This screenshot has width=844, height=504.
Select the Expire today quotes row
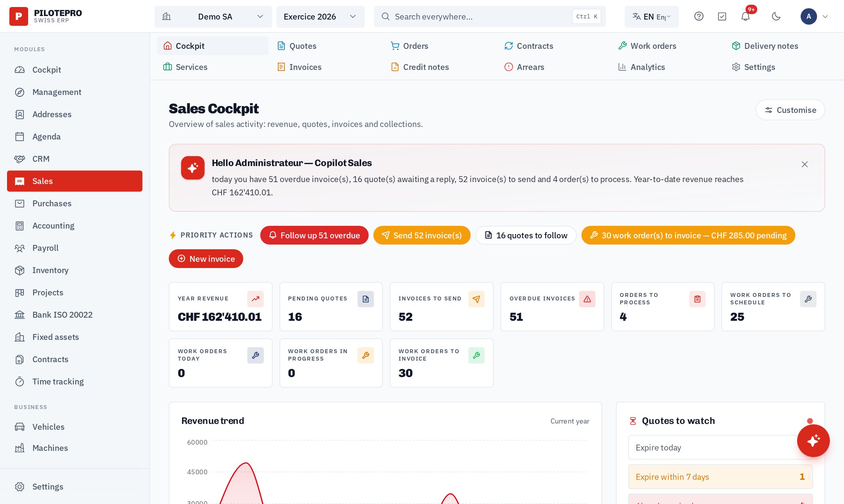(x=721, y=447)
